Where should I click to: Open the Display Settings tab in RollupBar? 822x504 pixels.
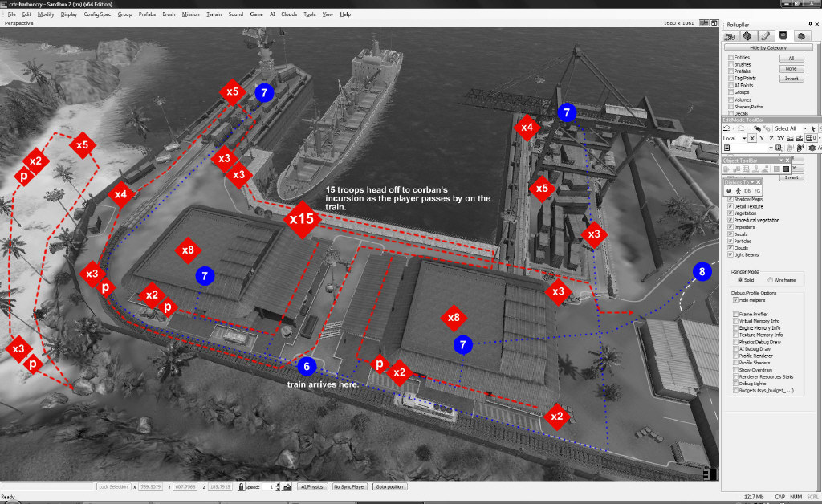click(x=783, y=36)
